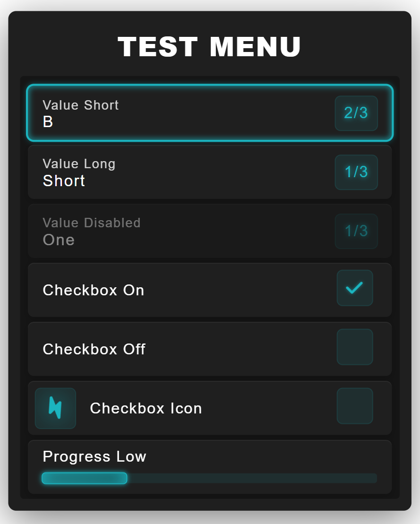Image resolution: width=420 pixels, height=524 pixels.
Task: Click the Checkbox Off label text
Action: (94, 349)
